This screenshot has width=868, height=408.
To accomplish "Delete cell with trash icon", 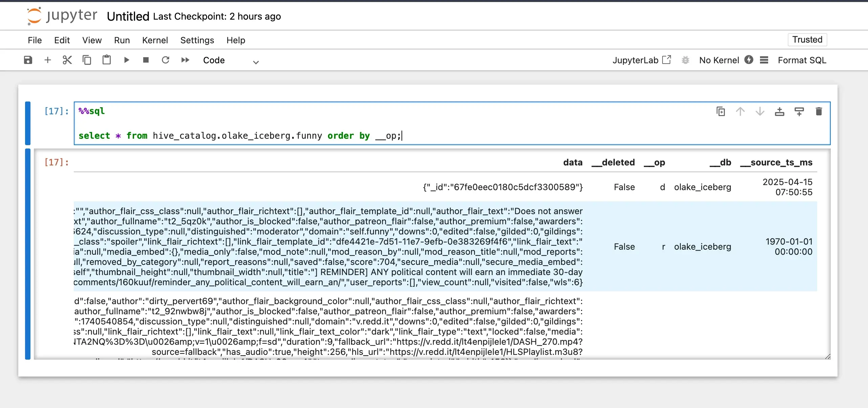I will click(x=819, y=111).
